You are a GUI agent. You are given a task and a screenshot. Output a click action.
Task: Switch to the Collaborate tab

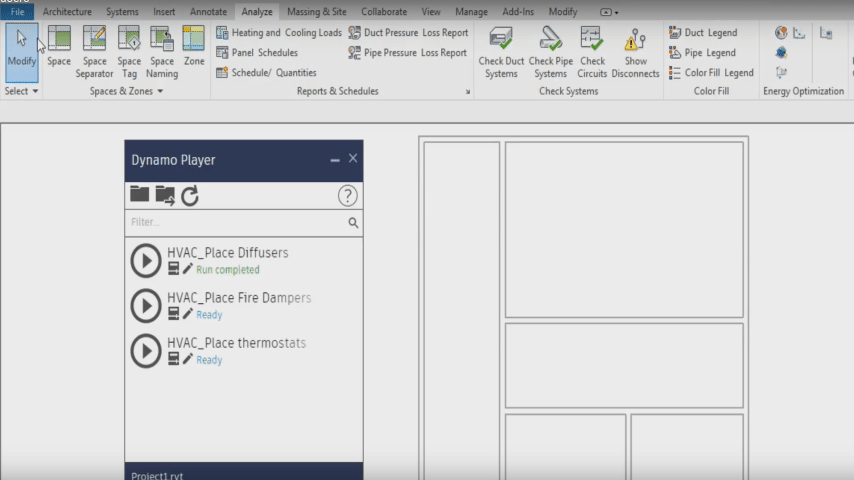click(384, 11)
